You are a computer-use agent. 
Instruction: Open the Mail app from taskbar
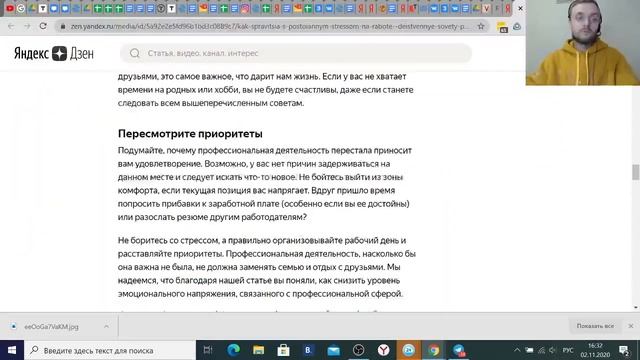(333, 350)
